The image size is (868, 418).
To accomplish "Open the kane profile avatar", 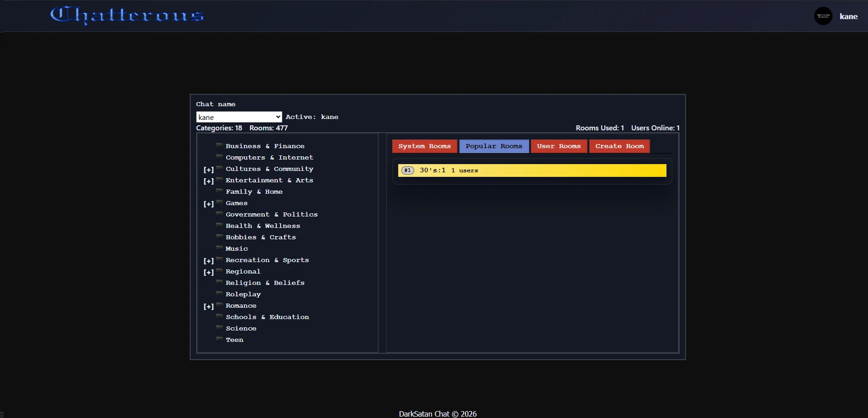I will click(823, 16).
